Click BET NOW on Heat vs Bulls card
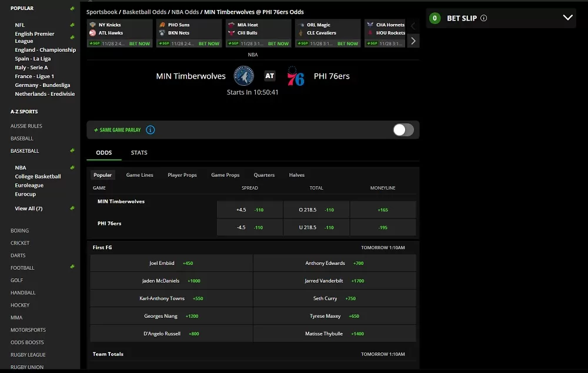Viewport: 588px width, 373px height. pos(278,43)
